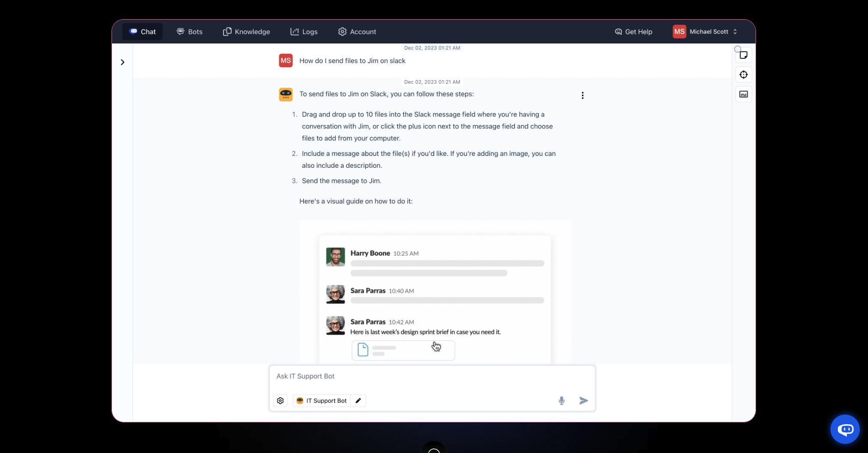
Task: Send the message using the send arrow
Action: (583, 400)
